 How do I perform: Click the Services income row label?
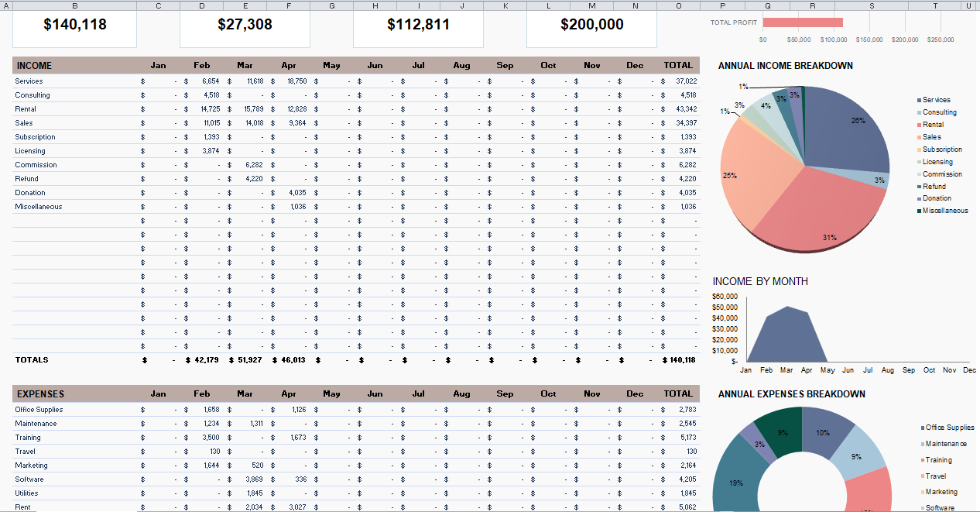tap(29, 81)
